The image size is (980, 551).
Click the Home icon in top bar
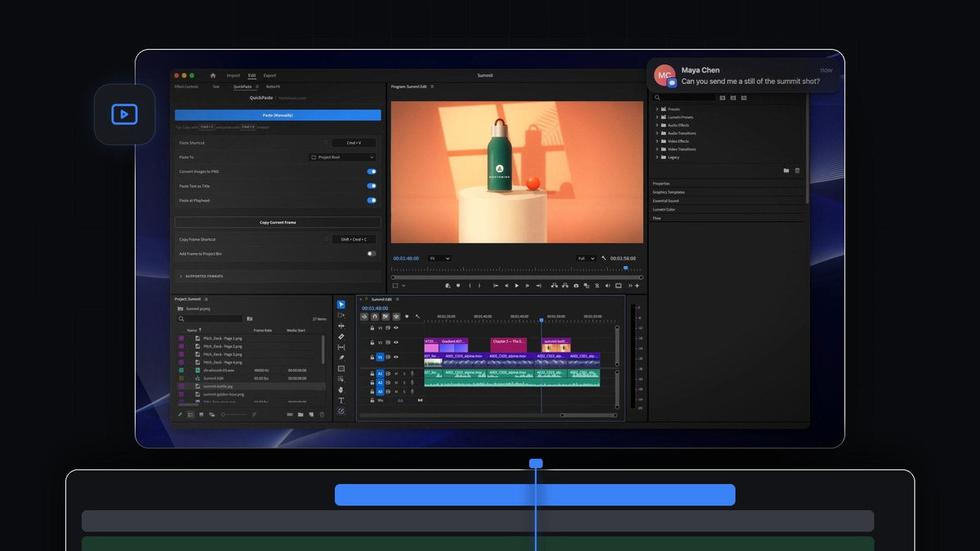pos(213,75)
